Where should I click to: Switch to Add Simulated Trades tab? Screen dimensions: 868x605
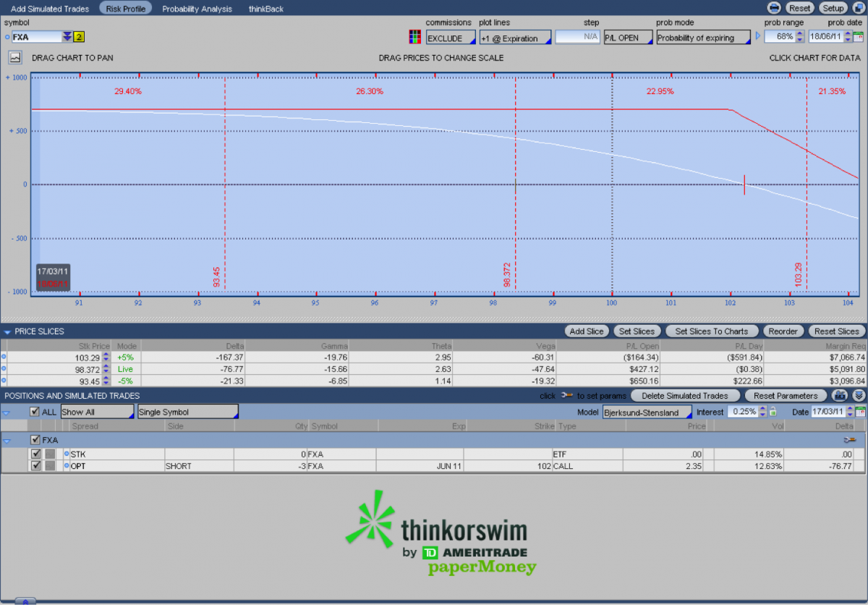(x=50, y=9)
